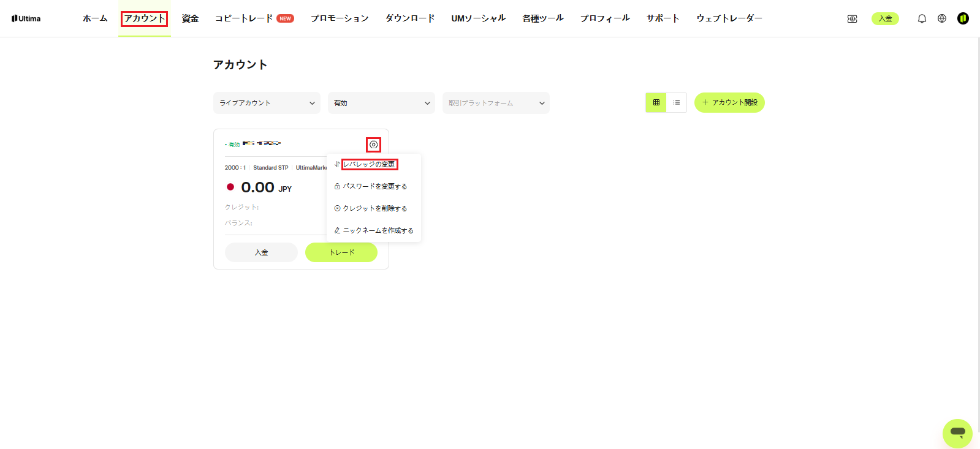Click the 入金 button in account card
This screenshot has height=449, width=980.
pos(261,252)
